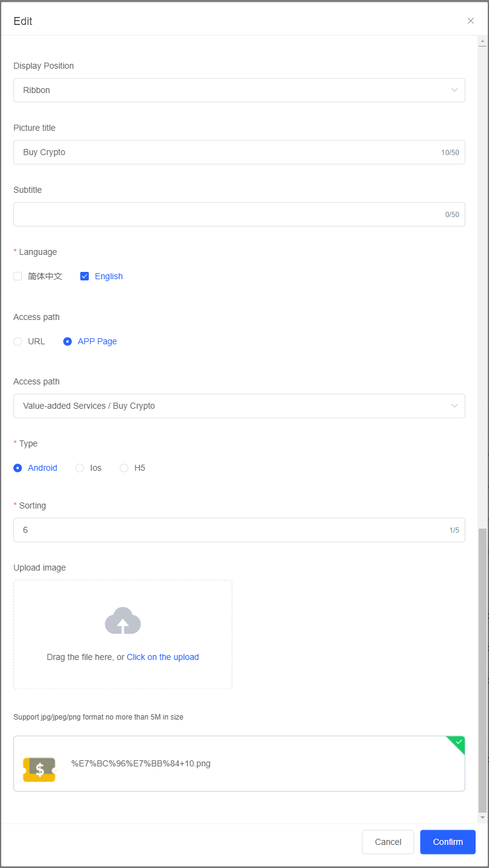
Task: Open the Display Position Ribbon dropdown
Action: click(x=239, y=90)
